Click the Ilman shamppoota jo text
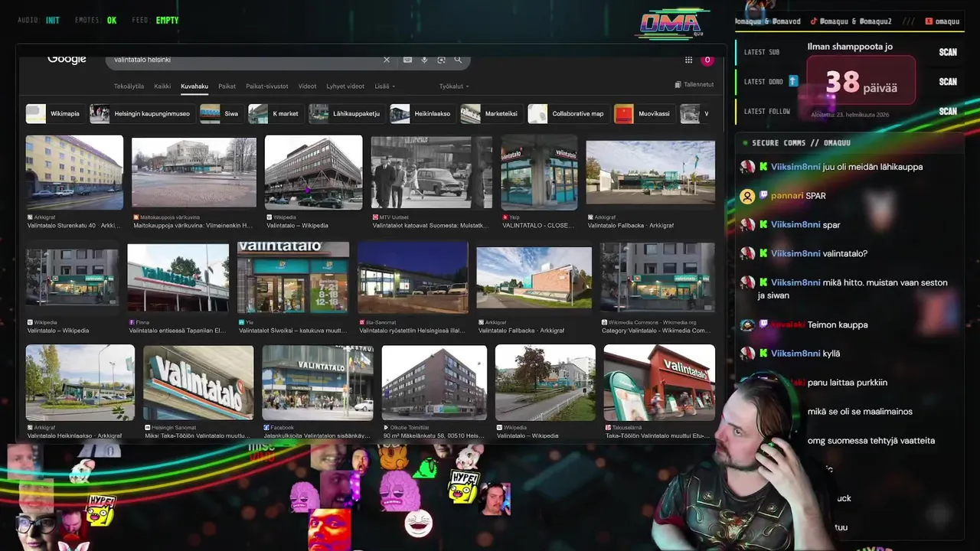Screen dimensions: 980x551 coord(850,47)
